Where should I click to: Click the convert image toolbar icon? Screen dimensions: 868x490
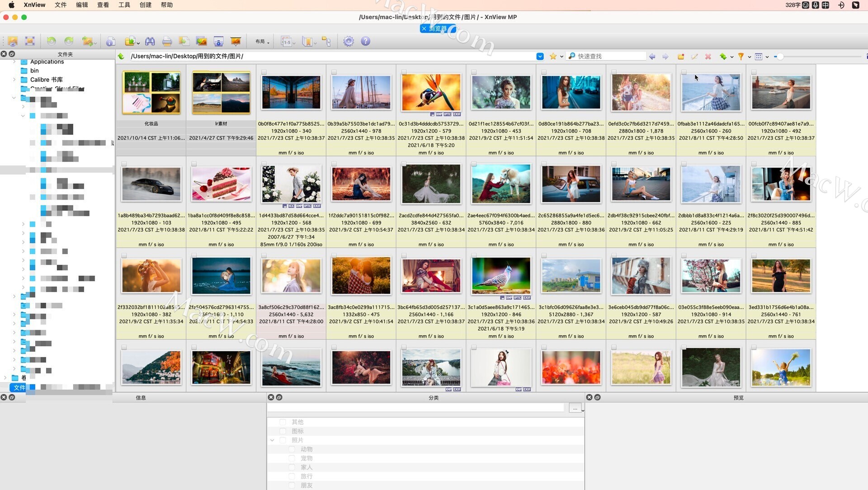[x=88, y=42]
